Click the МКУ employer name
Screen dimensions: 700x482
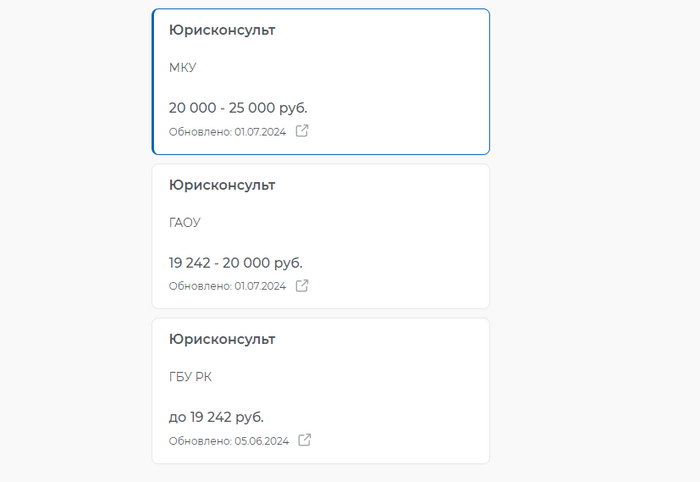pyautogui.click(x=183, y=68)
